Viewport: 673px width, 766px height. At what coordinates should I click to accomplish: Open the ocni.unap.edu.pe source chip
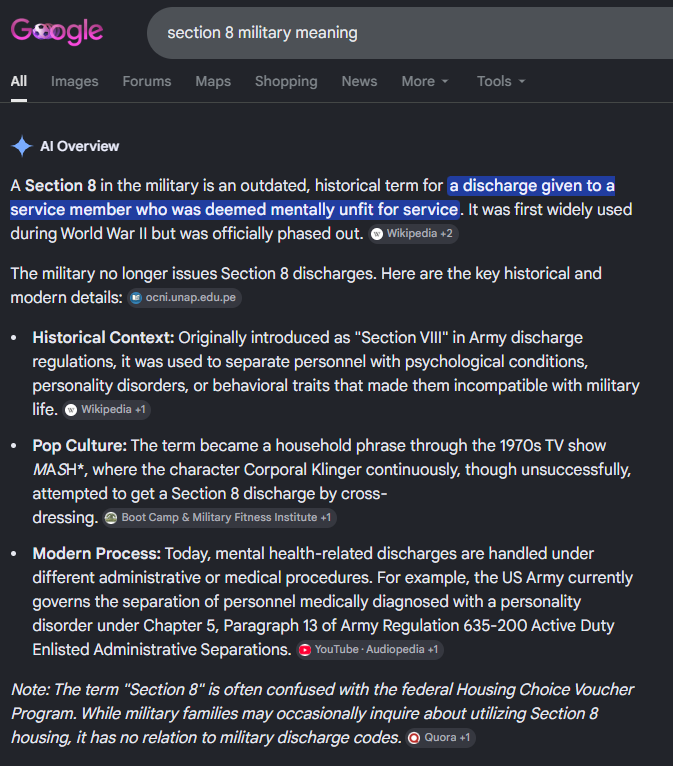(184, 298)
